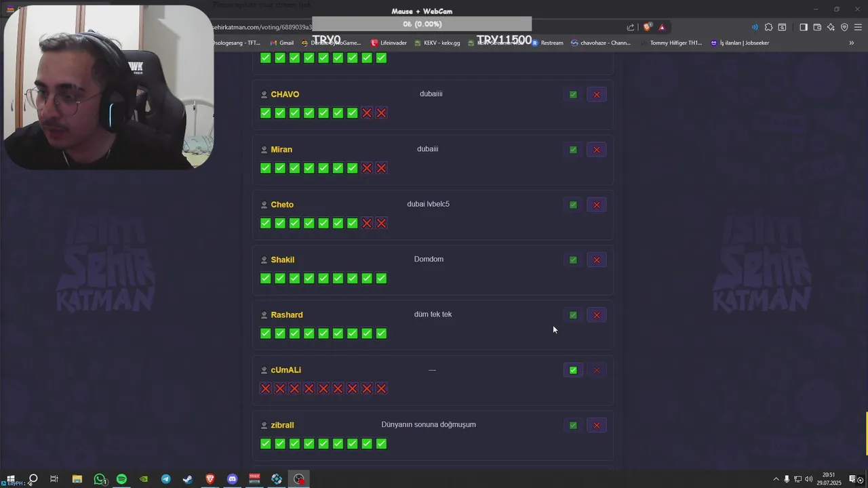Approve zibrall's answer with the green check
868x488 pixels.
[x=573, y=425]
